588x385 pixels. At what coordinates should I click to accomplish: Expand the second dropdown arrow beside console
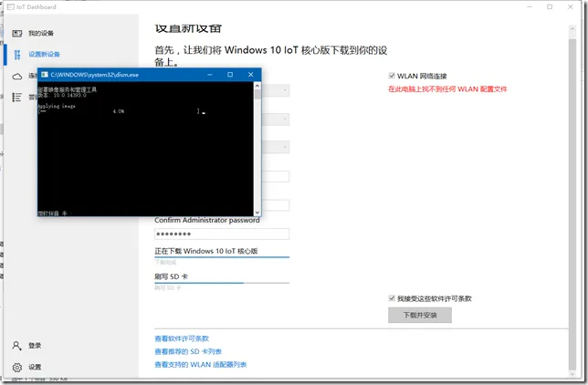285,120
